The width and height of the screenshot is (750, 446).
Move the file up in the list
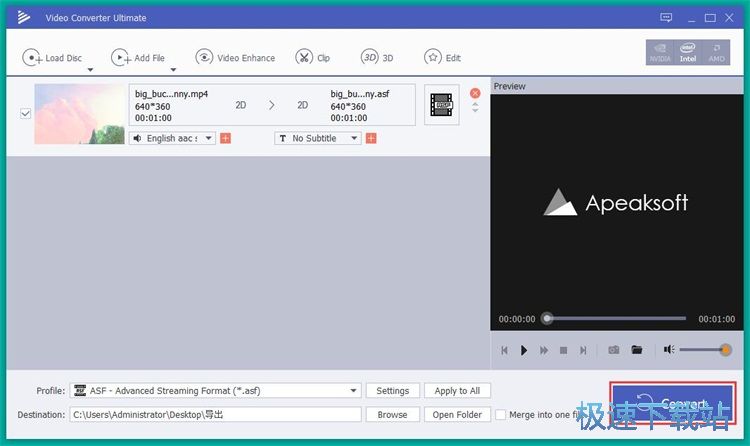(475, 104)
